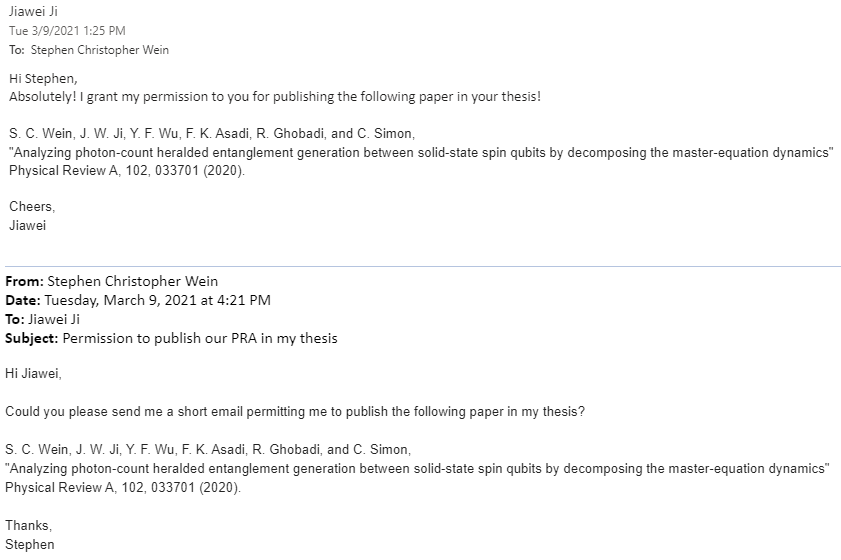Click the horizontal divider between messages
The width and height of the screenshot is (841, 560).
tap(423, 266)
